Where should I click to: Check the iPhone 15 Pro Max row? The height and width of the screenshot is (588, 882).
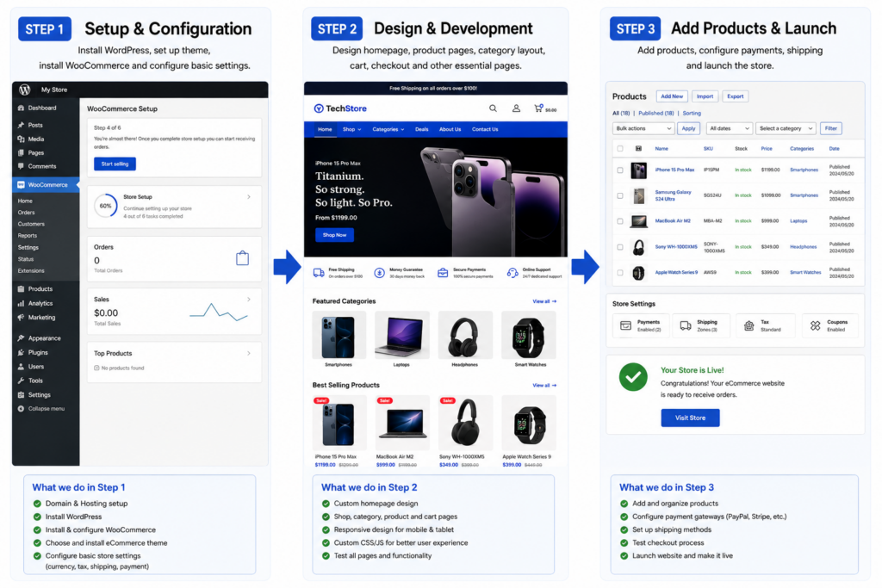tap(620, 170)
